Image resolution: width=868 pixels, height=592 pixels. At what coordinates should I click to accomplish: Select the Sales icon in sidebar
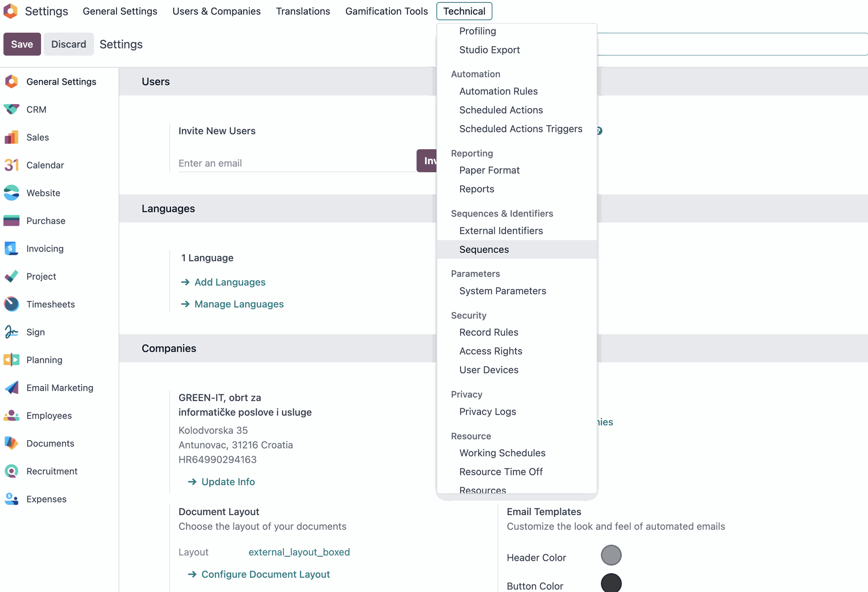[x=12, y=137]
